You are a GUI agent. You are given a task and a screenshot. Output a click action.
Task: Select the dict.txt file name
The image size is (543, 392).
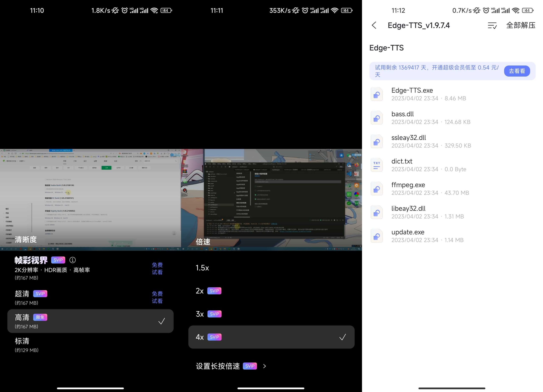402,161
